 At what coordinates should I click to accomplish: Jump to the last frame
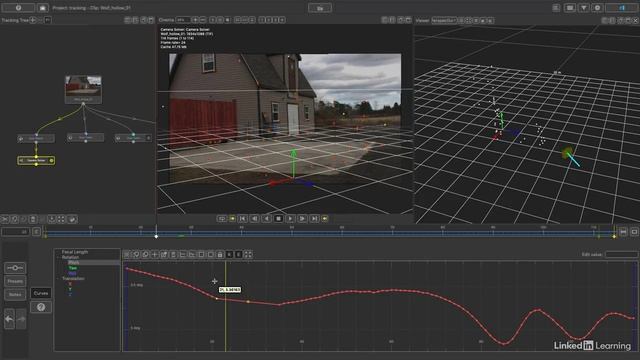[x=314, y=219]
